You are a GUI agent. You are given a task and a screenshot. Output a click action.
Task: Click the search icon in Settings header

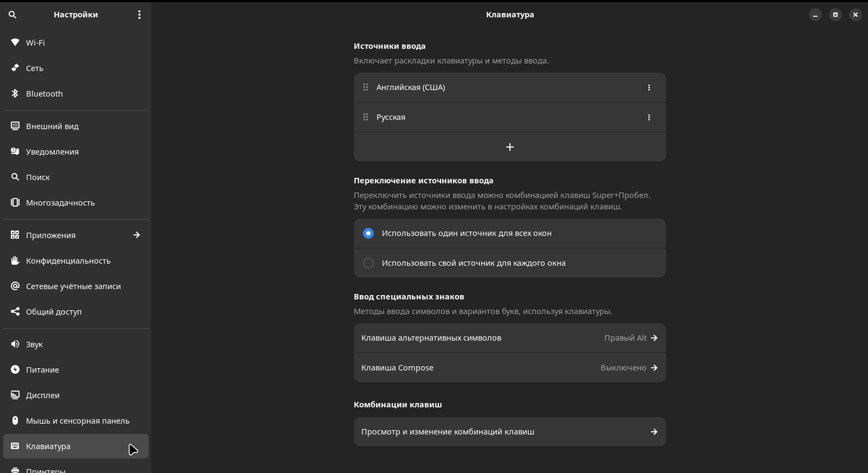tap(12, 14)
